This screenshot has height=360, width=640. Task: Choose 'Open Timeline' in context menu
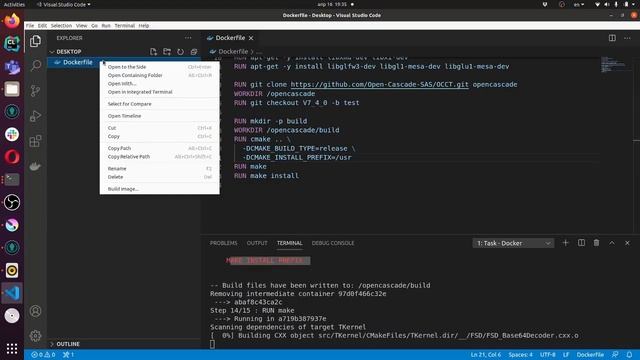click(160, 116)
